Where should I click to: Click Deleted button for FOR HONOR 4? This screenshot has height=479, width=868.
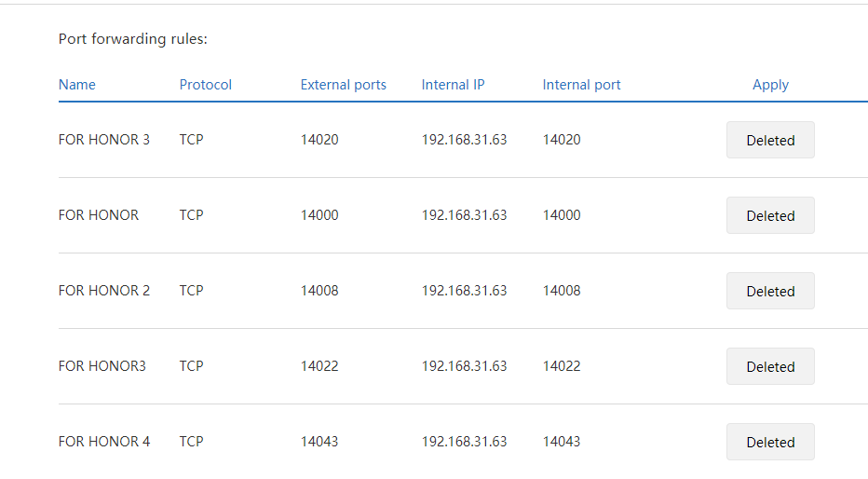770,442
